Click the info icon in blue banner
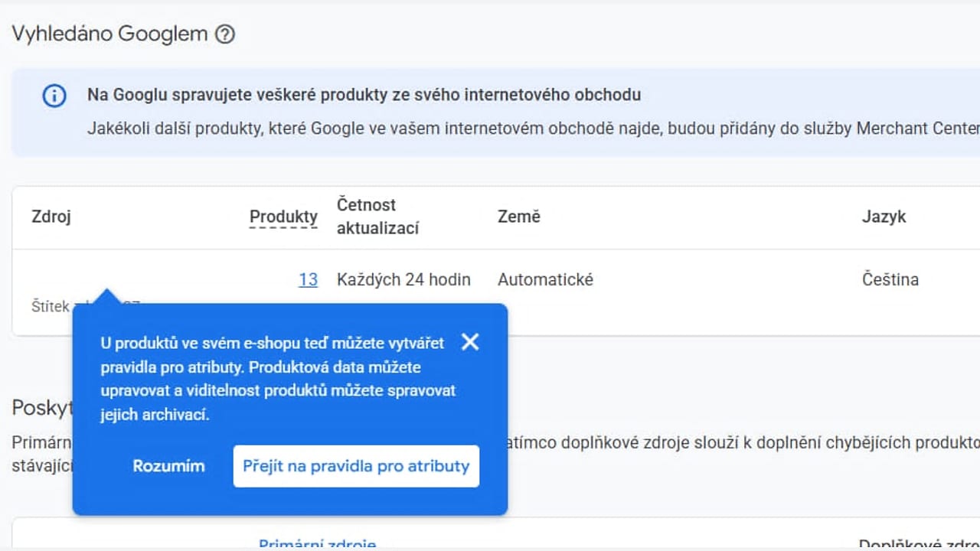 [x=54, y=96]
